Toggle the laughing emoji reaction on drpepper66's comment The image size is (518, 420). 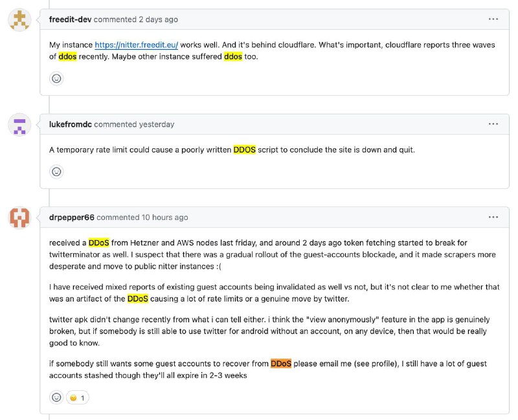coord(76,397)
